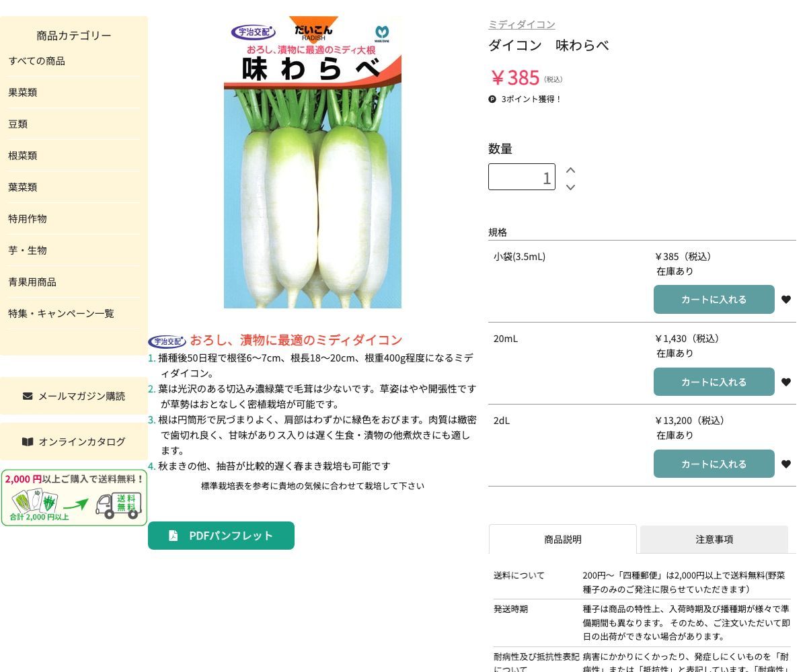Click the 宇治交配 logo badge above the description
This screenshot has height=672, width=807.
(x=167, y=341)
